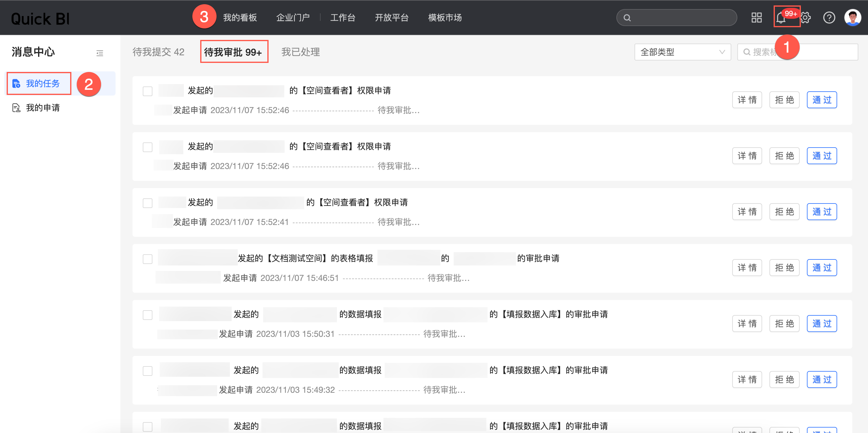Reject the 文档测试空间 request with 拒绝
This screenshot has height=433, width=868.
tap(785, 268)
